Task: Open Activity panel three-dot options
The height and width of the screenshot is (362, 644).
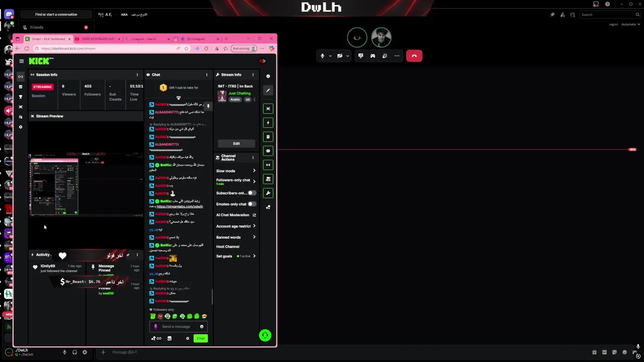Action: 137,255
